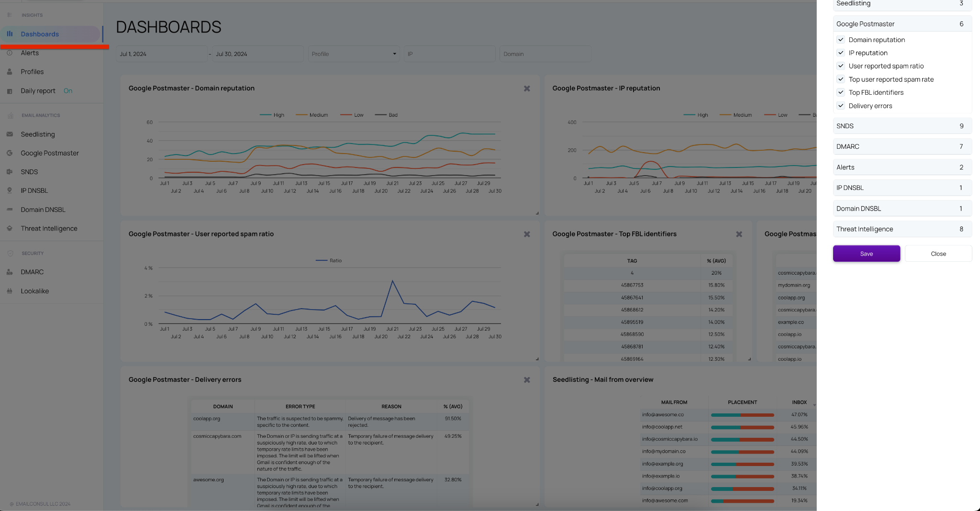Open Profiles page from sidebar

click(x=32, y=72)
